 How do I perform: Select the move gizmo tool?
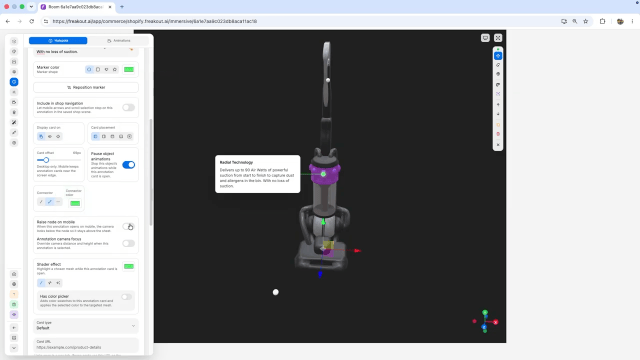[x=498, y=56]
